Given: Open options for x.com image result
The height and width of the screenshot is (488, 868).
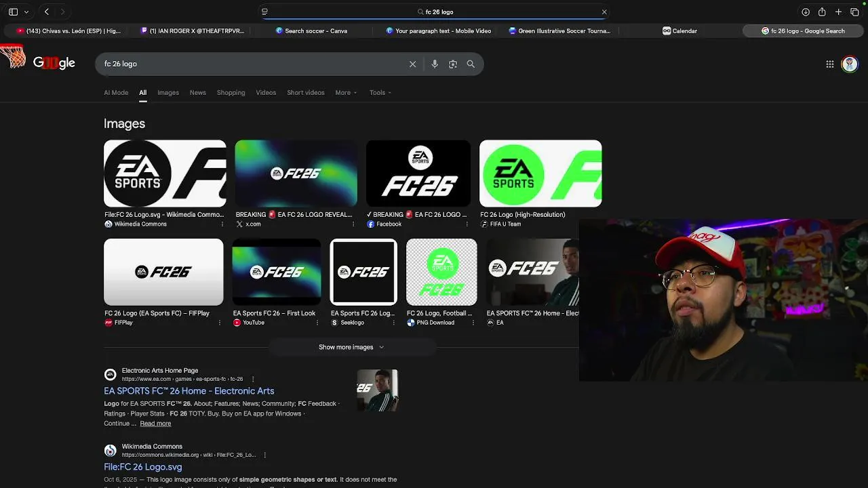Looking at the screenshot, I should point(353,224).
